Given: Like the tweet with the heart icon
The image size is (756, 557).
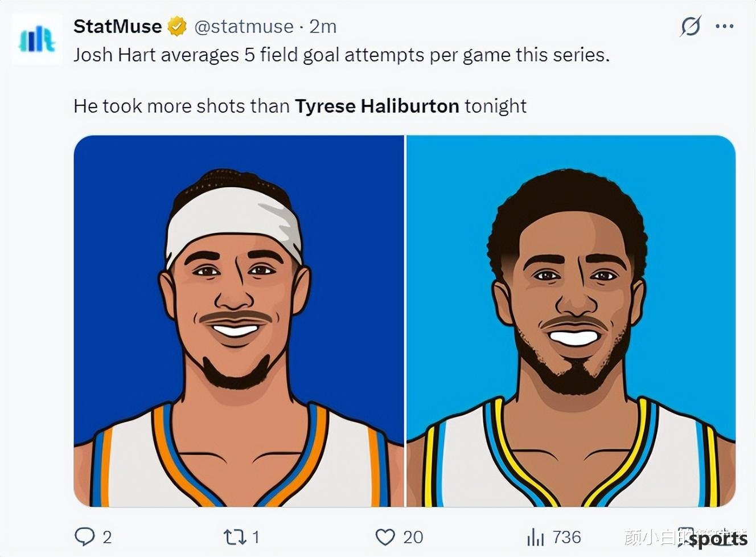Looking at the screenshot, I should (385, 536).
